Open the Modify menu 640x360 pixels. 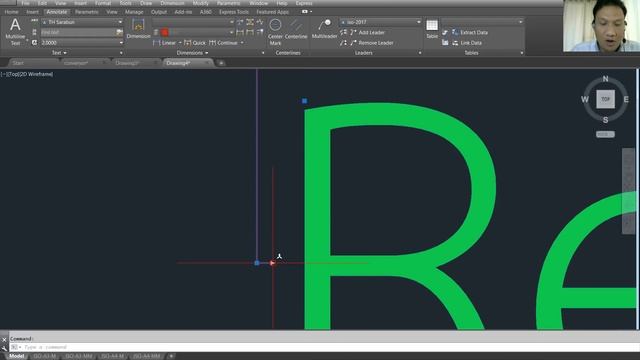[200, 3]
